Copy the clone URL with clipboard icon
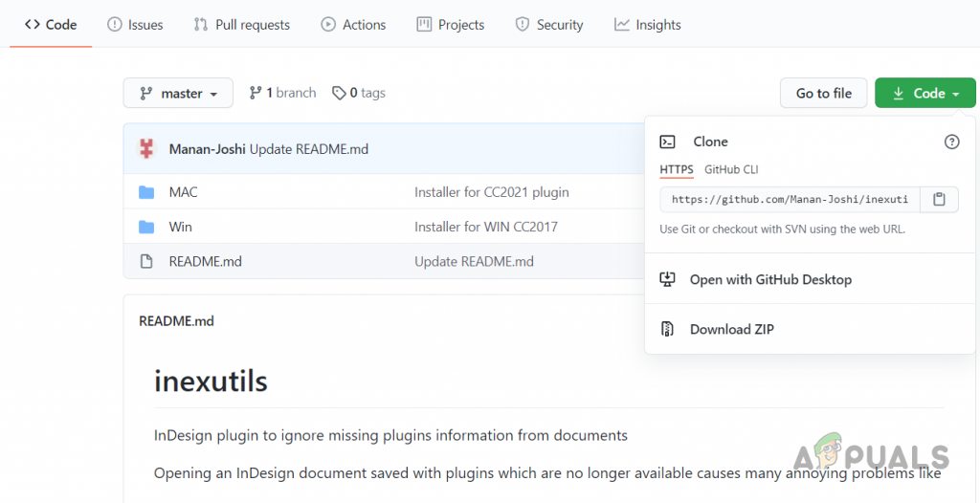This screenshot has height=503, width=980. (939, 199)
